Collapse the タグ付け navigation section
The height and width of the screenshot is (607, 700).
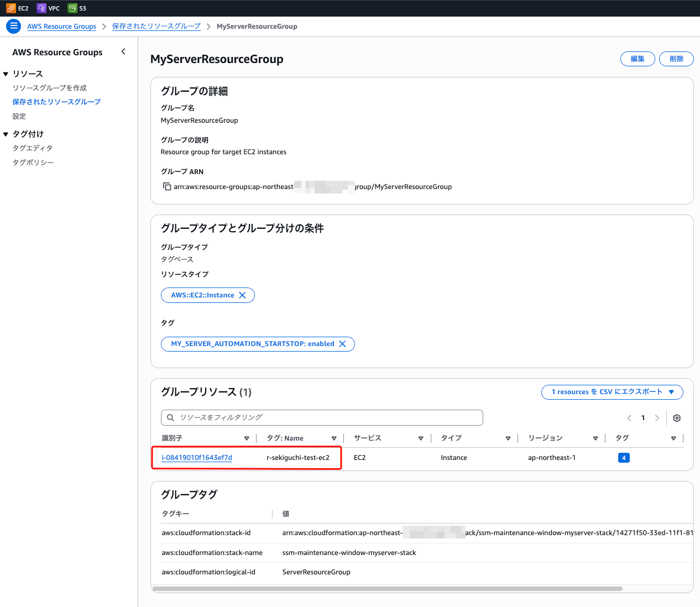[x=6, y=134]
